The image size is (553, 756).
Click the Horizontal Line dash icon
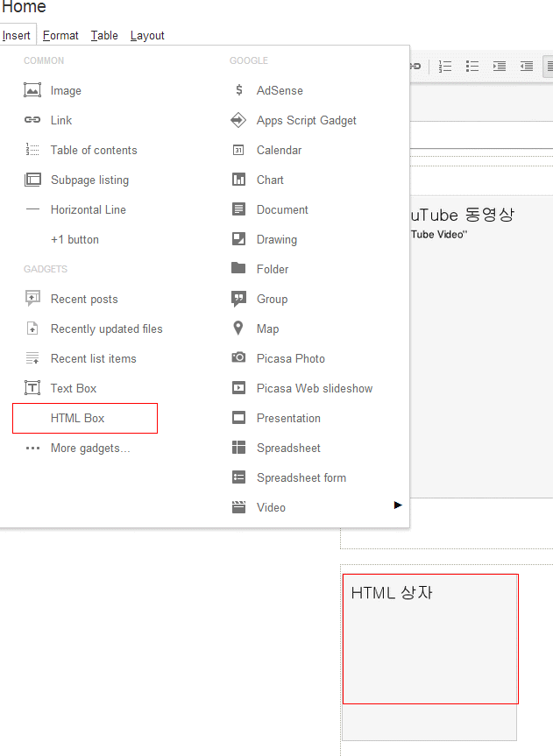pyautogui.click(x=32, y=209)
